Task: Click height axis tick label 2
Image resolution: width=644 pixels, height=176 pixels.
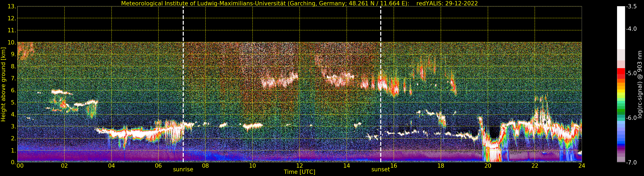Action: pos(13,138)
